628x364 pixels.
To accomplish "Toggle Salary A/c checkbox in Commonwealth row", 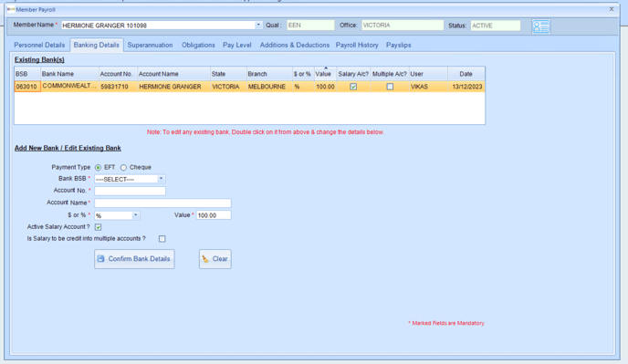I will point(353,87).
